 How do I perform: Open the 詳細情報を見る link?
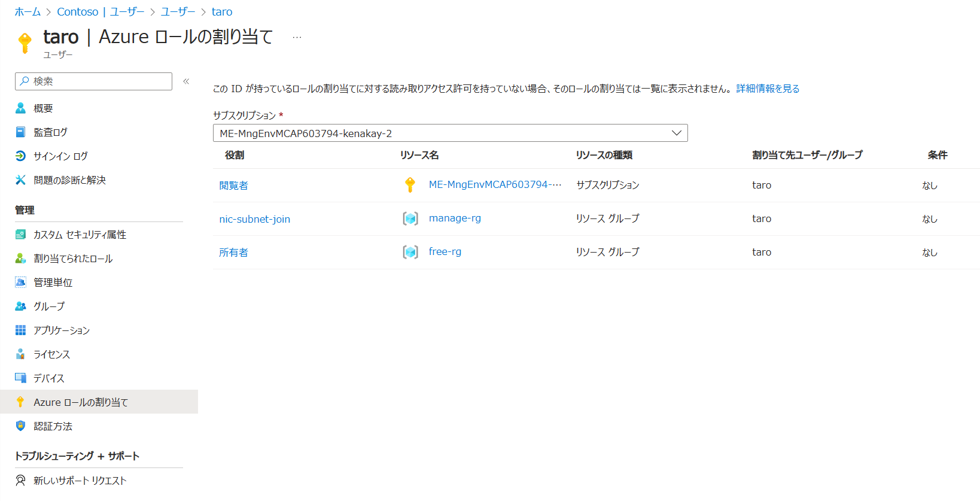[768, 89]
